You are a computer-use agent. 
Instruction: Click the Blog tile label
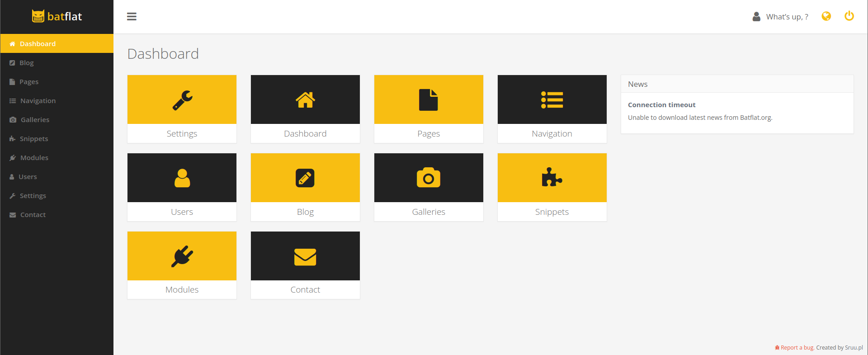pos(305,212)
